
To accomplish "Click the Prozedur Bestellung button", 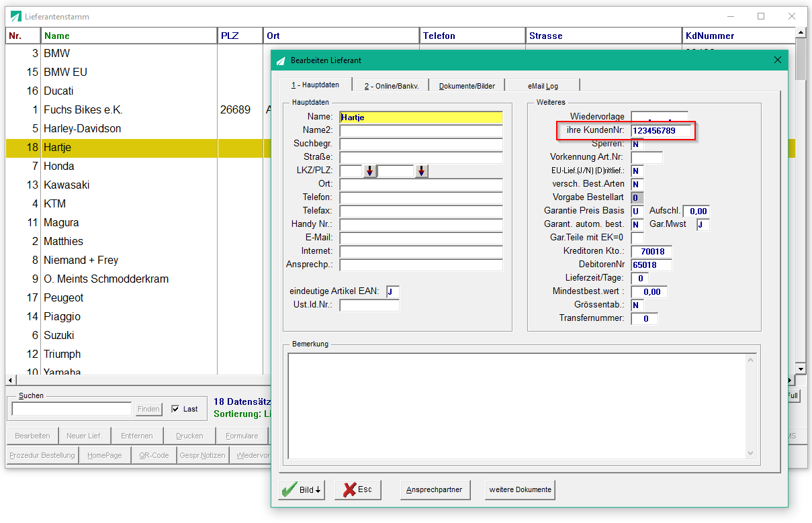I will pyautogui.click(x=42, y=455).
